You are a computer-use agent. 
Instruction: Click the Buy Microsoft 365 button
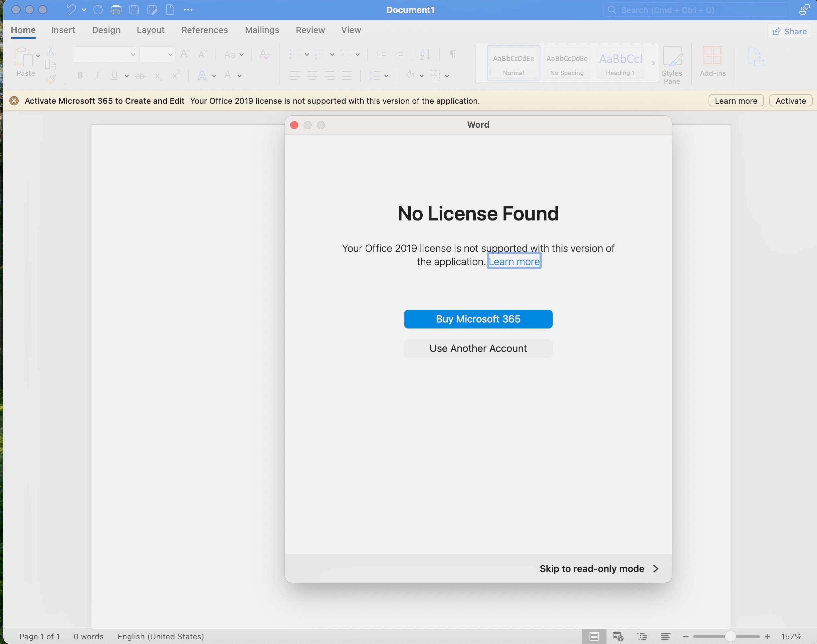(x=478, y=319)
